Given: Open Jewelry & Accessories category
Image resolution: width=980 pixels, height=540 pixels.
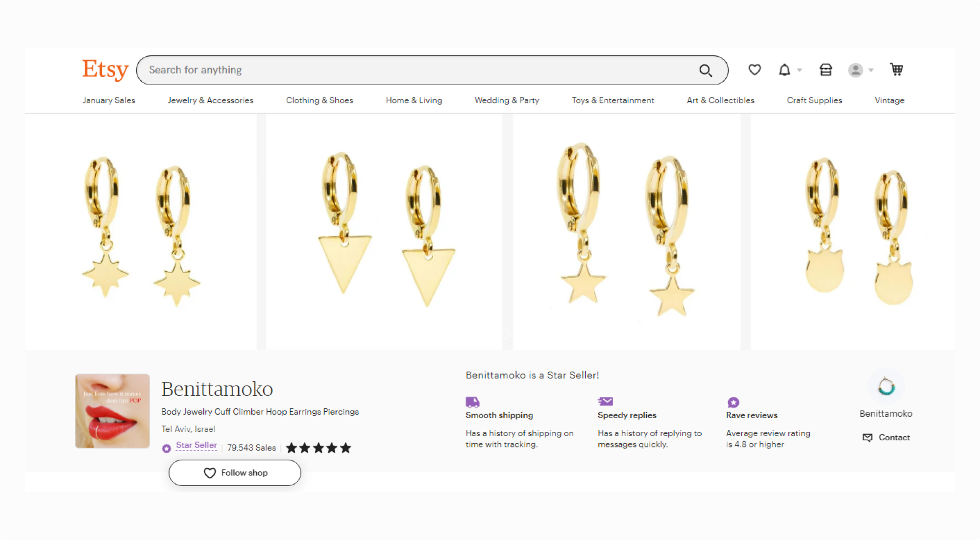Looking at the screenshot, I should 210,100.
